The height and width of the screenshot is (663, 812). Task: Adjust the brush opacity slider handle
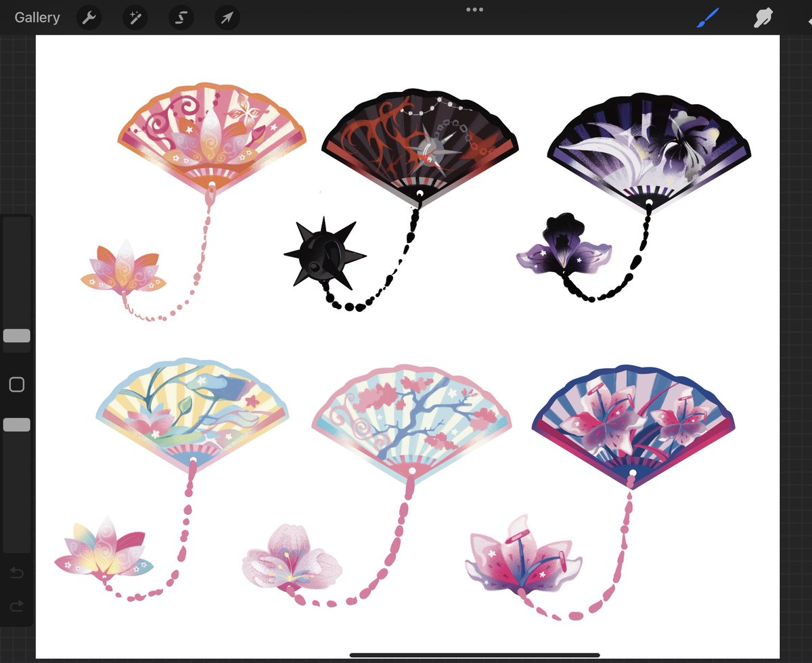[17, 425]
